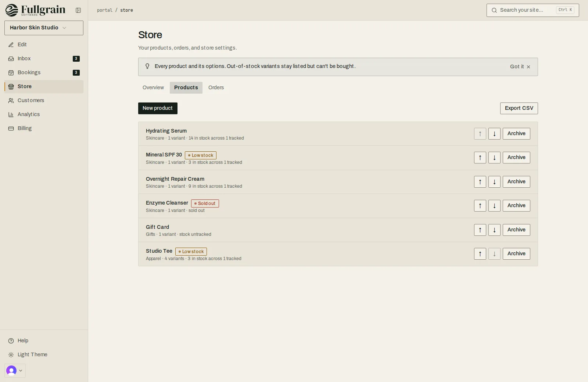Archive Overnight Repair Cream
Viewport: 588px width, 382px height.
[x=516, y=182]
